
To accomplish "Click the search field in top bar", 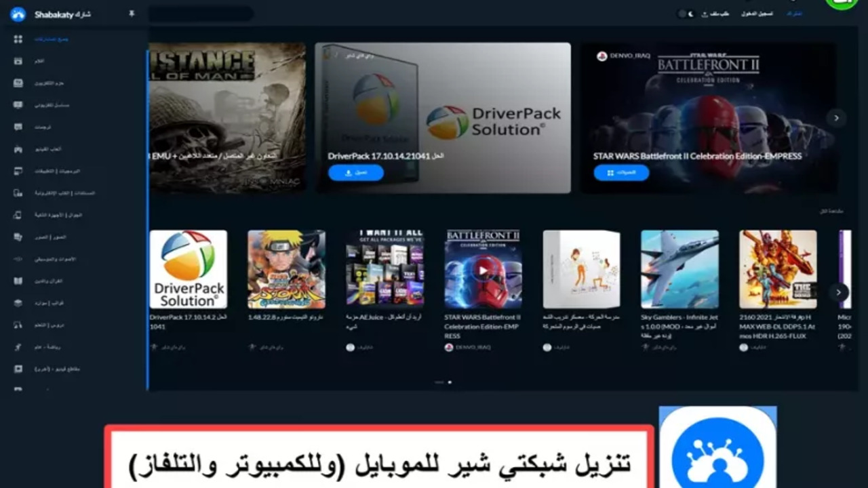I will (x=200, y=14).
